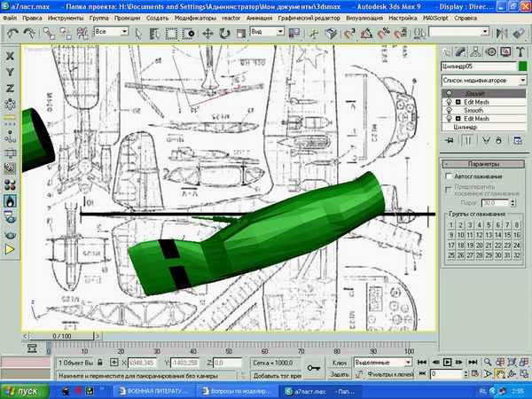Select the Unlink Selection tool
This screenshot has width=532, height=399.
point(65,34)
